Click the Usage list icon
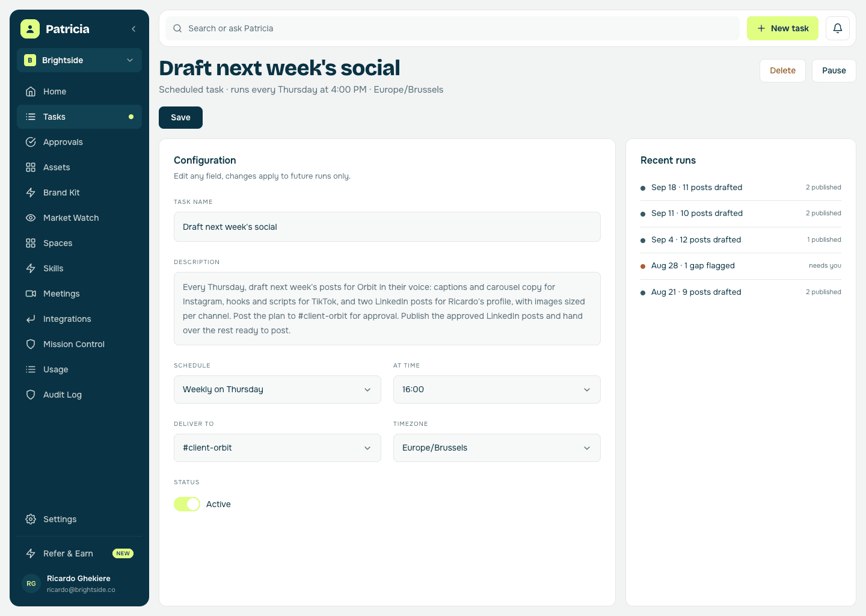Screen dimensions: 866x616 [x=31, y=369]
